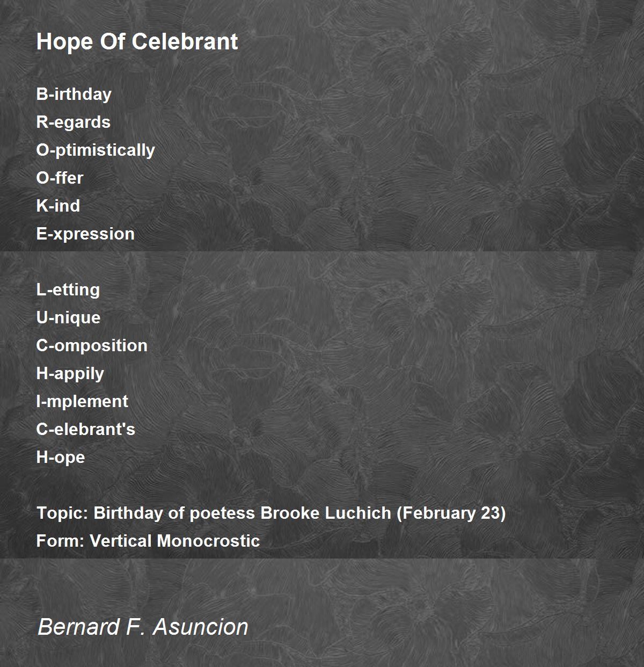Image resolution: width=644 pixels, height=667 pixels.
Task: Click the line K-ind
Action: (58, 206)
